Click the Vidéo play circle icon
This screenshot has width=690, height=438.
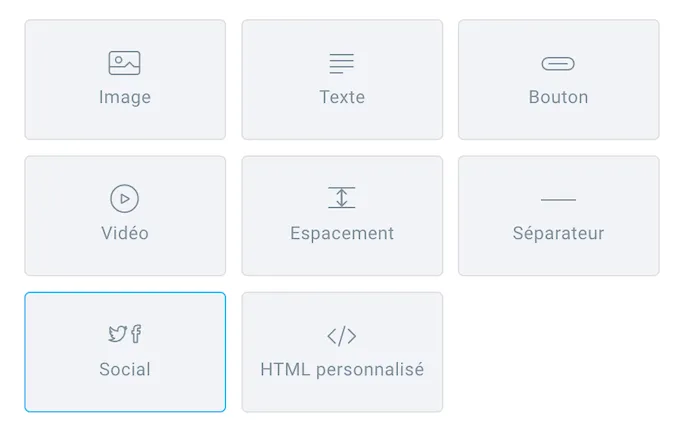(x=125, y=199)
